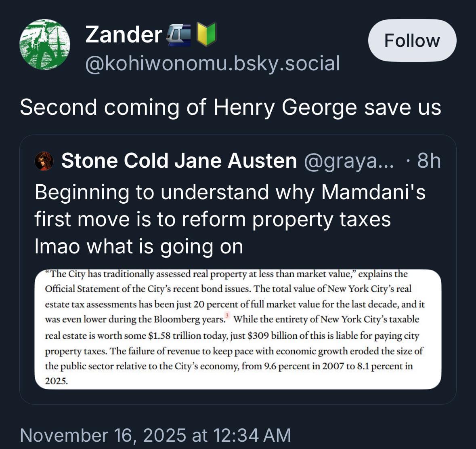Click the November 16, 2025 post timestamp
The image size is (476, 449).
pyautogui.click(x=155, y=435)
